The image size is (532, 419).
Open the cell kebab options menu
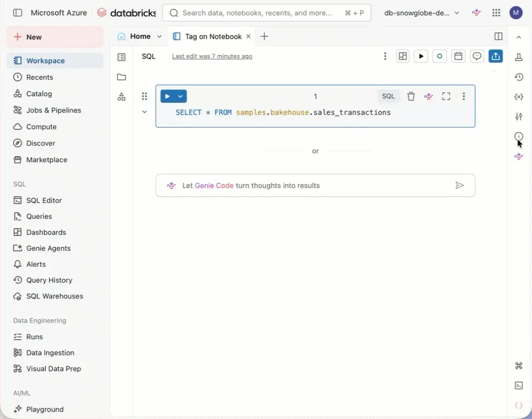[x=463, y=96]
